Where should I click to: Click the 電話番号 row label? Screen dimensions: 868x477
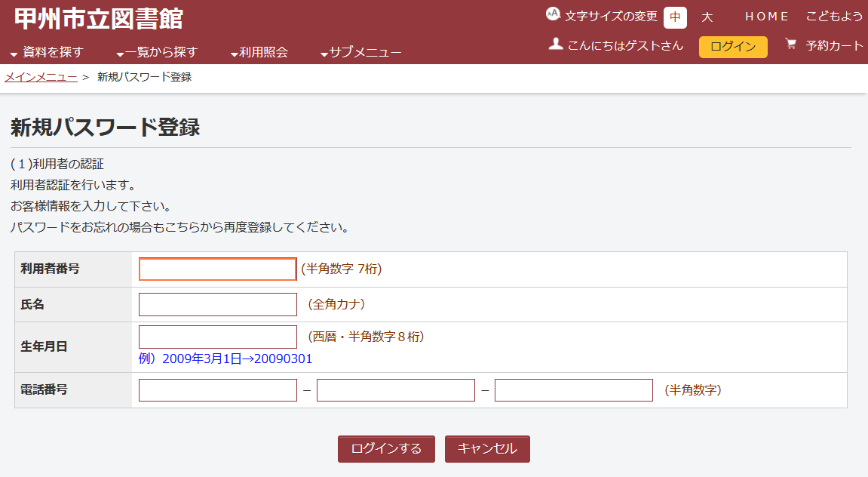[x=44, y=389]
